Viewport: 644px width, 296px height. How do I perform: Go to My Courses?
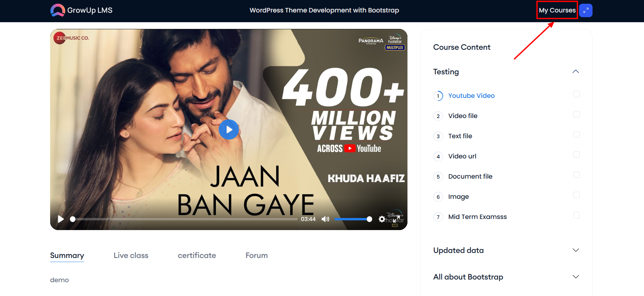tap(557, 10)
